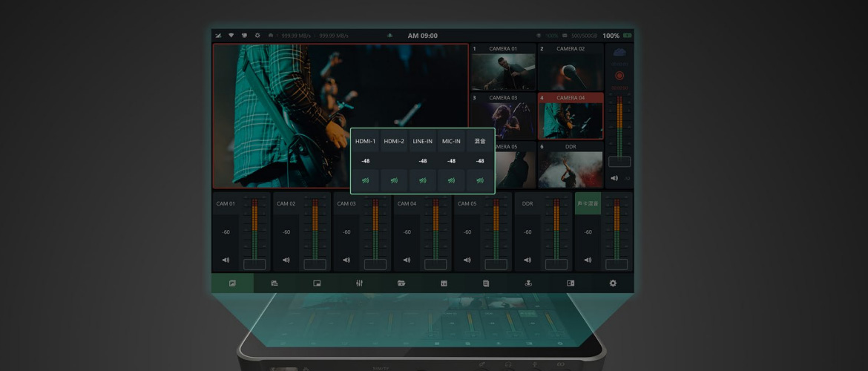Image resolution: width=868 pixels, height=371 pixels.
Task: Click the CAM 05 fader handle
Action: tap(496, 264)
